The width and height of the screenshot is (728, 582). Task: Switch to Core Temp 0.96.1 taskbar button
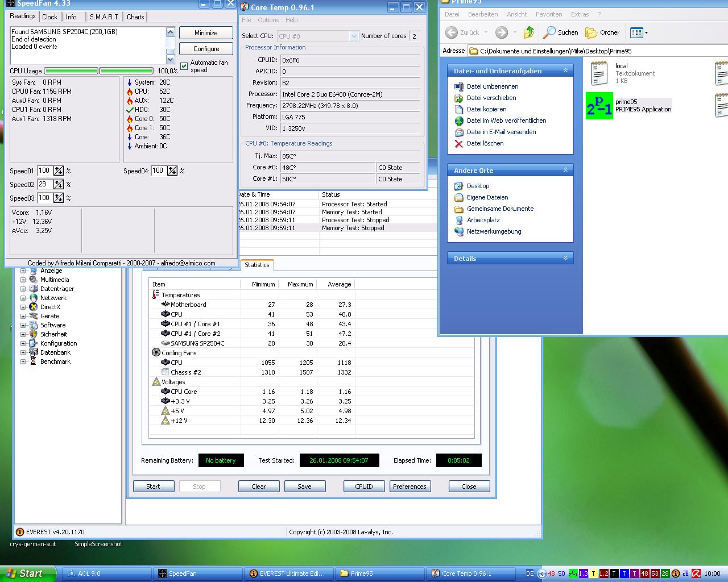[x=470, y=573]
